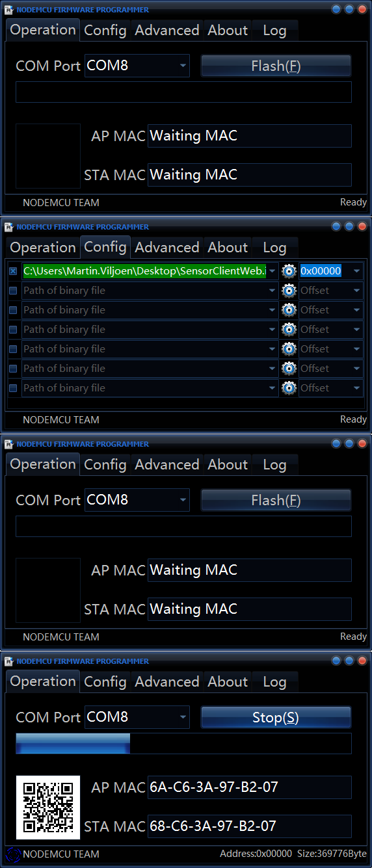This screenshot has height=868, width=372.
Task: Open About tab in window showing Stop(S)
Action: pyautogui.click(x=228, y=681)
